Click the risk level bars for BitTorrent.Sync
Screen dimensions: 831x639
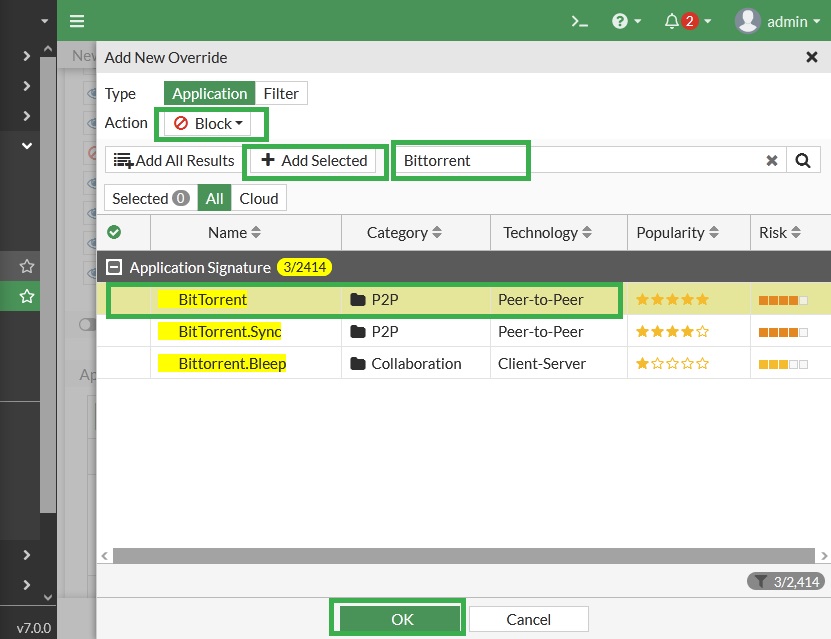coord(783,332)
